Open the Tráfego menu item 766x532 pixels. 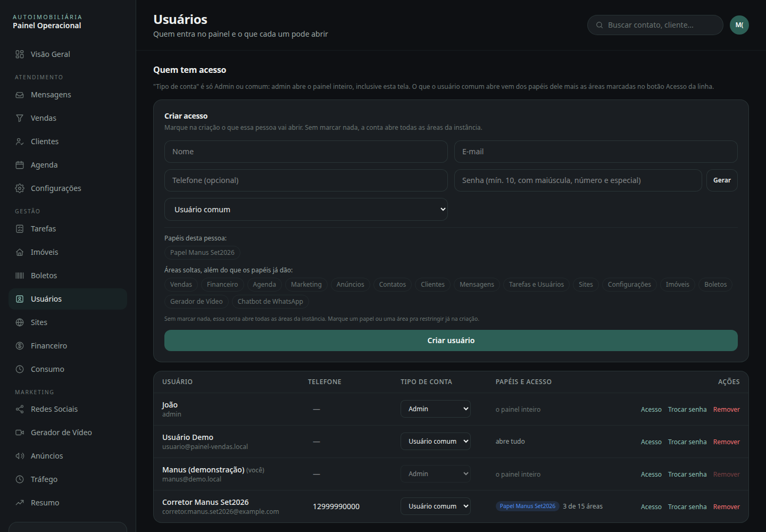(x=68, y=479)
